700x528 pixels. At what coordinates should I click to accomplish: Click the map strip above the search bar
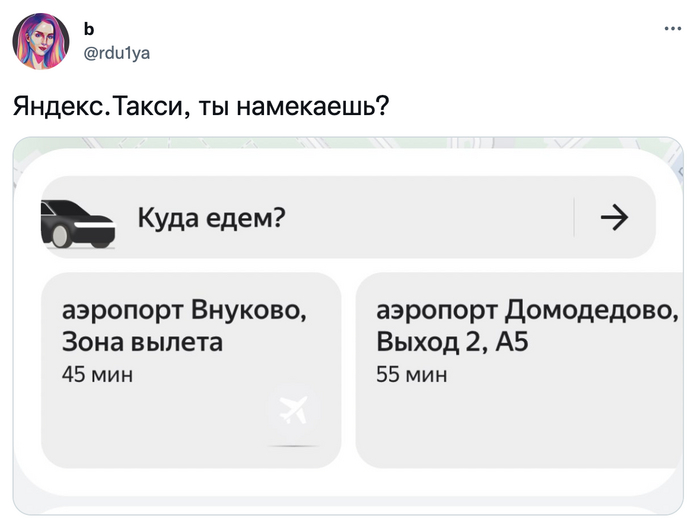point(350,147)
